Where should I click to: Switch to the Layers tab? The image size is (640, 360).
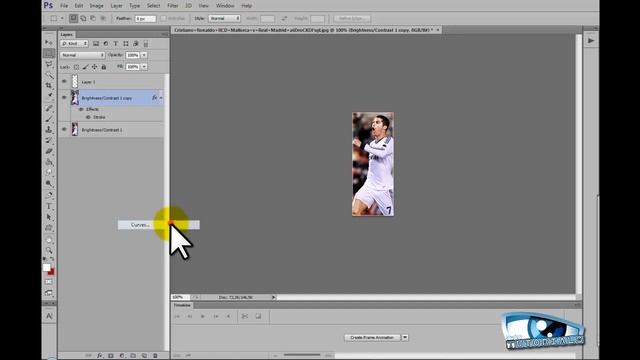pyautogui.click(x=67, y=35)
